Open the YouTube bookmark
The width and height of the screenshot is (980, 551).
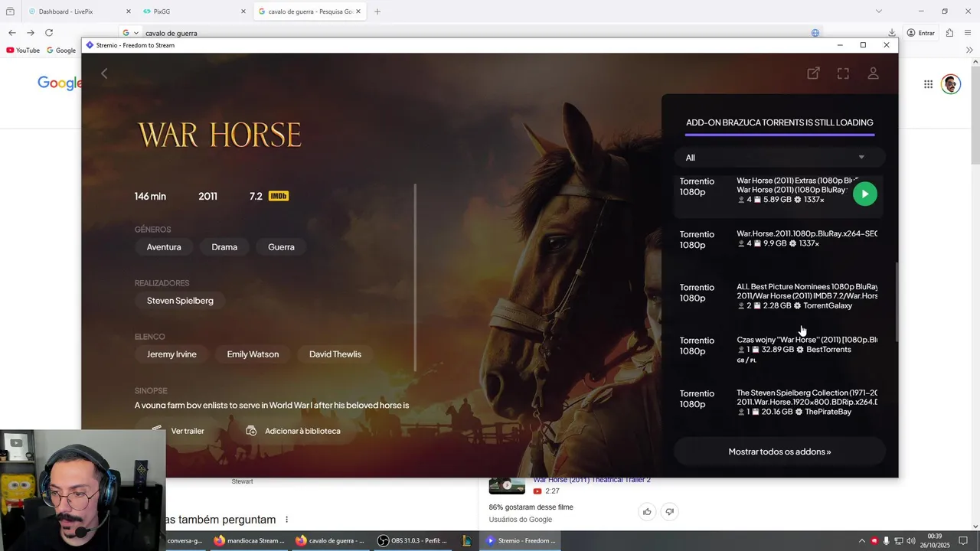click(22, 51)
